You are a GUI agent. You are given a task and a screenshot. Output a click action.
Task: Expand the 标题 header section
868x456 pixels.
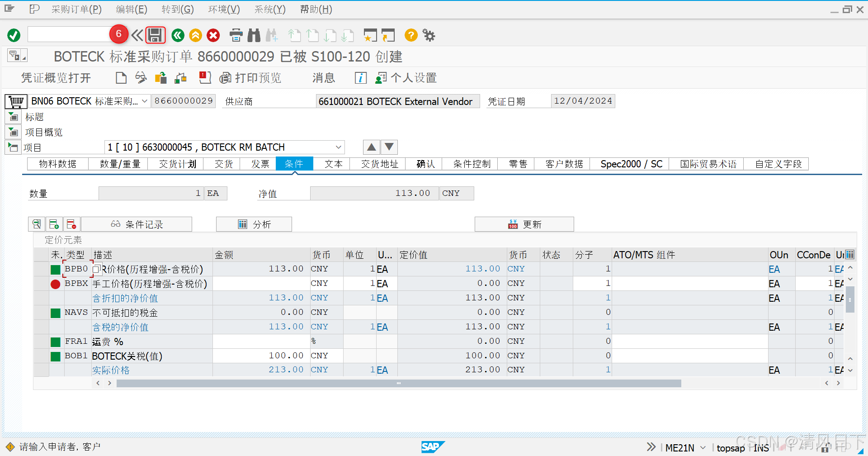pos(14,117)
